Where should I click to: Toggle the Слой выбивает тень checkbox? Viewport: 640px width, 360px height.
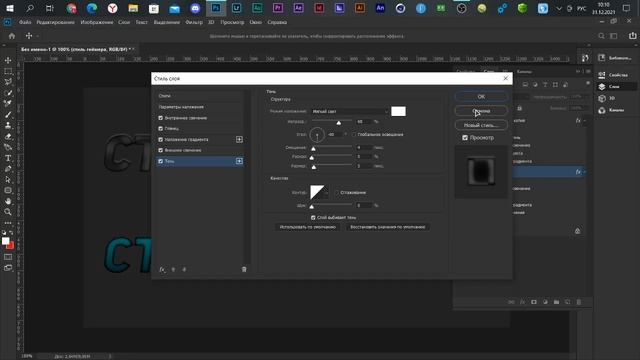pyautogui.click(x=313, y=218)
